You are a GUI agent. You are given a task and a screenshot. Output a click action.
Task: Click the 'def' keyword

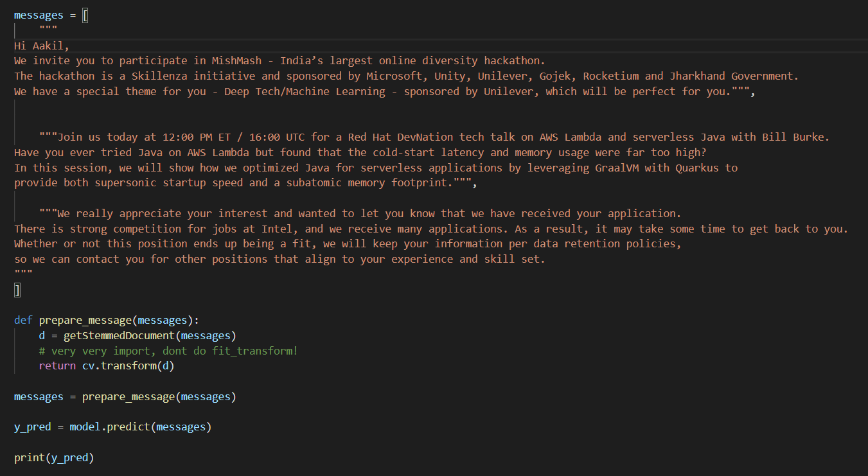point(23,321)
